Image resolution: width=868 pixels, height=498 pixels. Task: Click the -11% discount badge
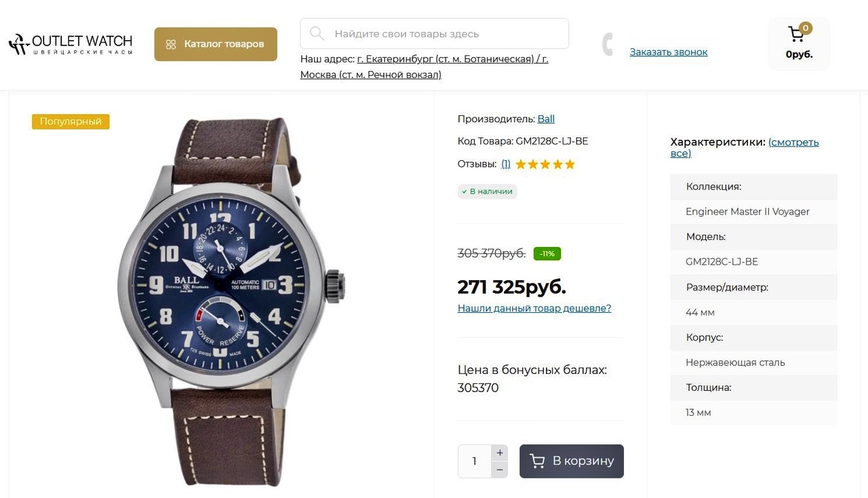point(547,254)
